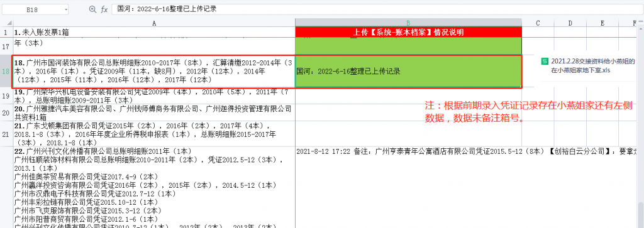Click cell with 22.广州兴刊文化传播有限公司 list
The height and width of the screenshot is (228, 644).
pos(155,187)
